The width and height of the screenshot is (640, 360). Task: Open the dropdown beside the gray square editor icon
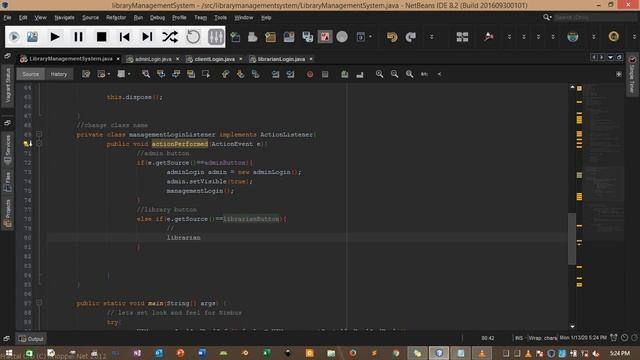129,74
